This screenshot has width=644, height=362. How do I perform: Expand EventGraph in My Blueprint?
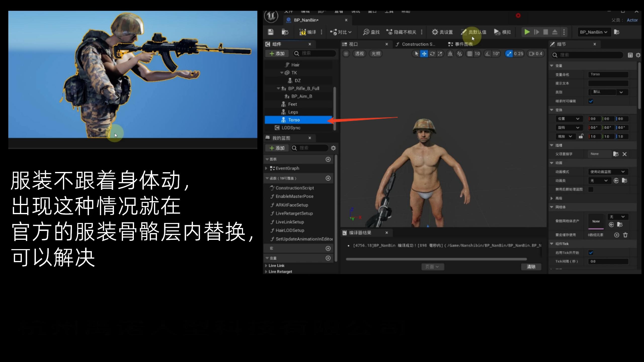[x=266, y=168]
